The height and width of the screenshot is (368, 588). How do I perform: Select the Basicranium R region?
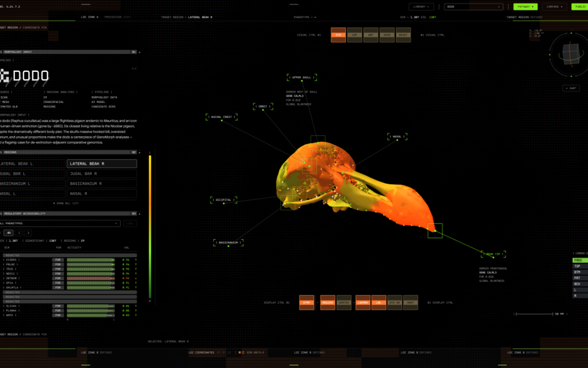[x=102, y=184]
